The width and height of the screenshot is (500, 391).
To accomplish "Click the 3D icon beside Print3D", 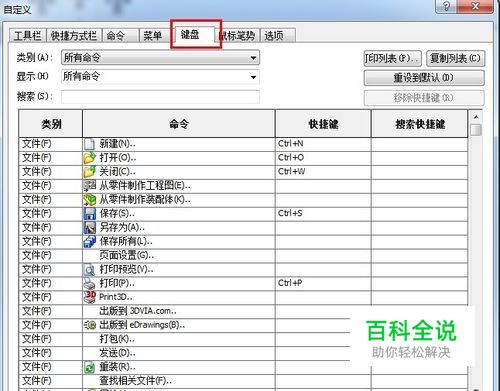I will [x=90, y=297].
